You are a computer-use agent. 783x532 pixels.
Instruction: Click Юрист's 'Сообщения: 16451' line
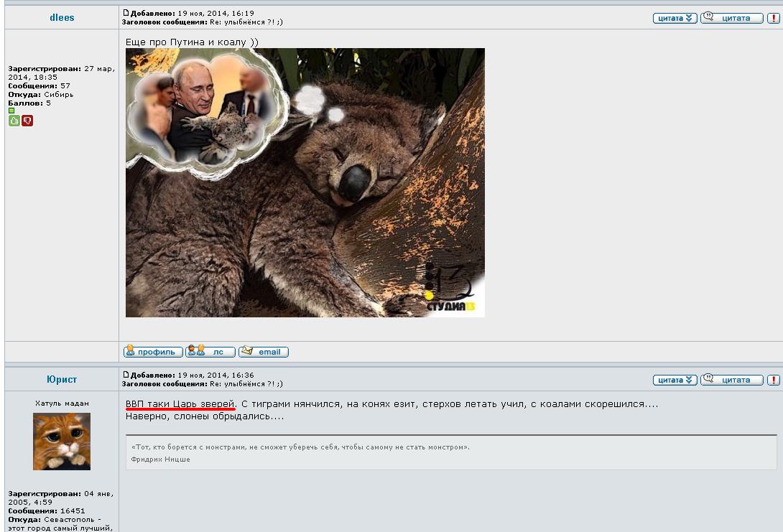point(47,510)
